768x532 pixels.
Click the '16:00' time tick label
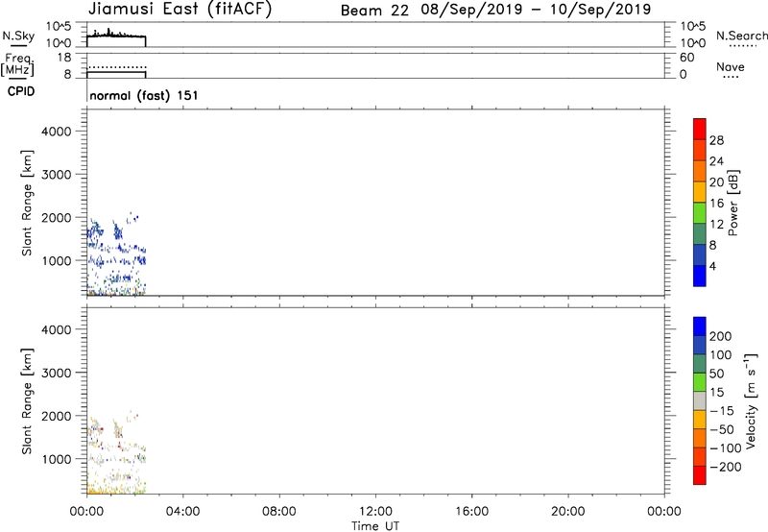tap(471, 512)
